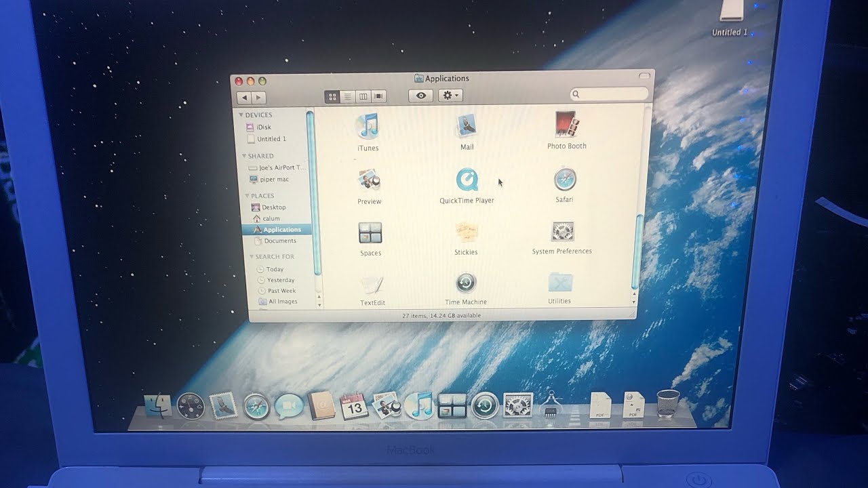
Task: Go forward in Finder history
Action: (x=258, y=98)
